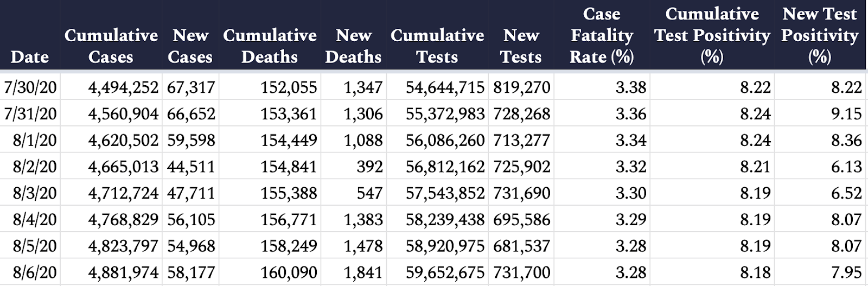Click the 58,239,438 cumulative tests cell
Image resolution: width=868 pixels, height=286 pixels.
[x=437, y=219]
